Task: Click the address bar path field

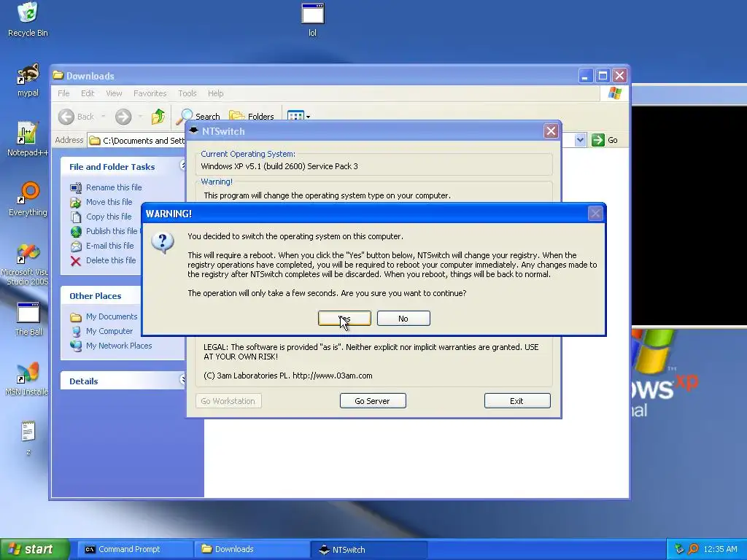Action: (137, 141)
